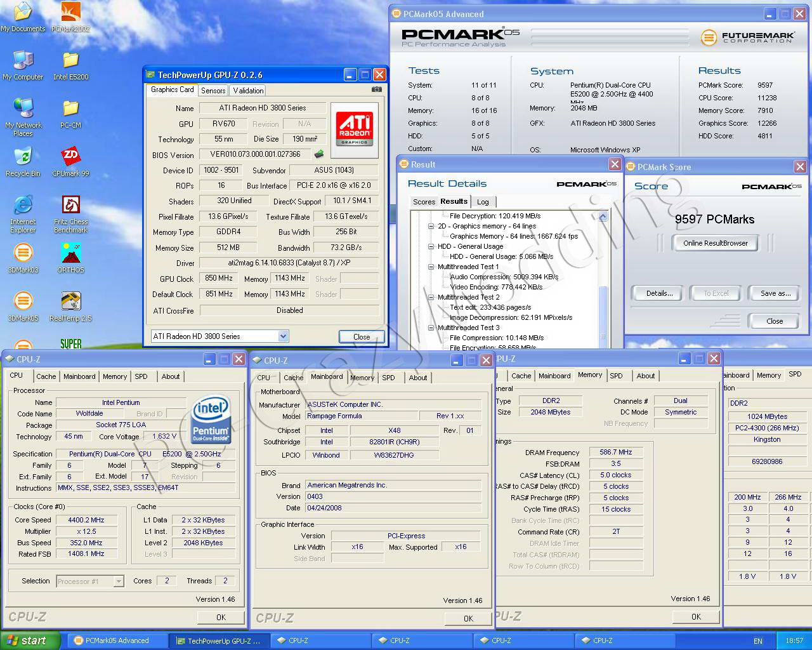
Task: Click Windows Start button
Action: click(x=30, y=640)
